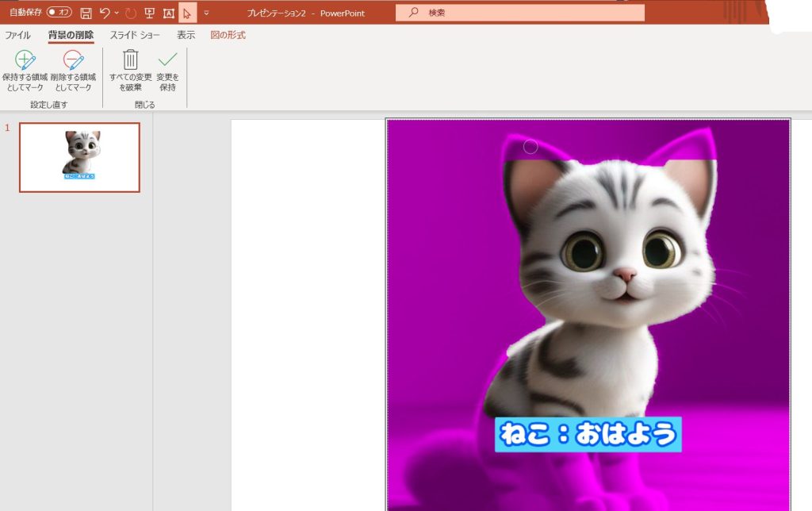Click Mark Areas to Remove icon
The height and width of the screenshot is (511, 812).
pos(73,61)
